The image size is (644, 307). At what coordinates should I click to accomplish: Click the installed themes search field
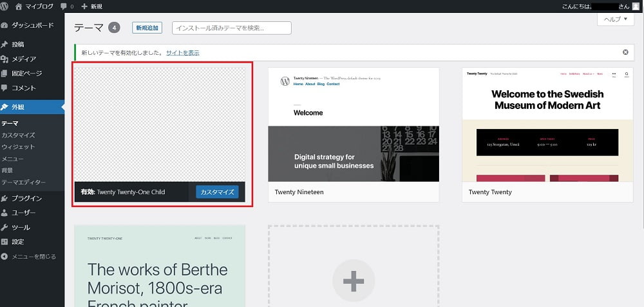coord(232,28)
